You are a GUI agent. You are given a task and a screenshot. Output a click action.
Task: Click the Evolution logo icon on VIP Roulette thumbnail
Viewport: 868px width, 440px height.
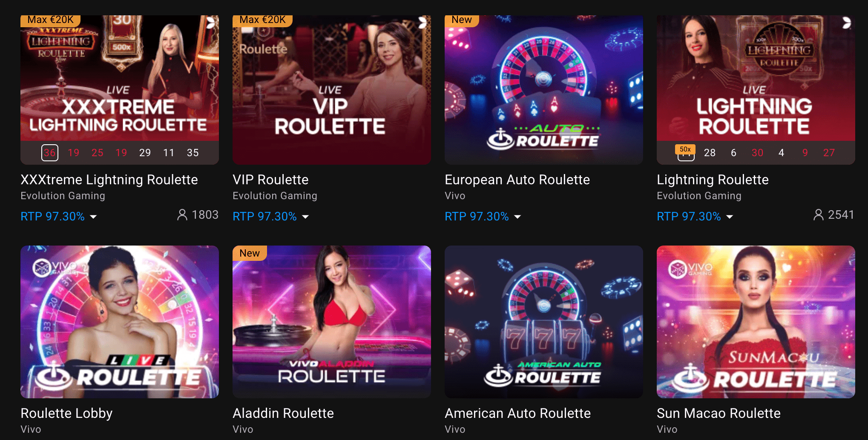pos(423,23)
